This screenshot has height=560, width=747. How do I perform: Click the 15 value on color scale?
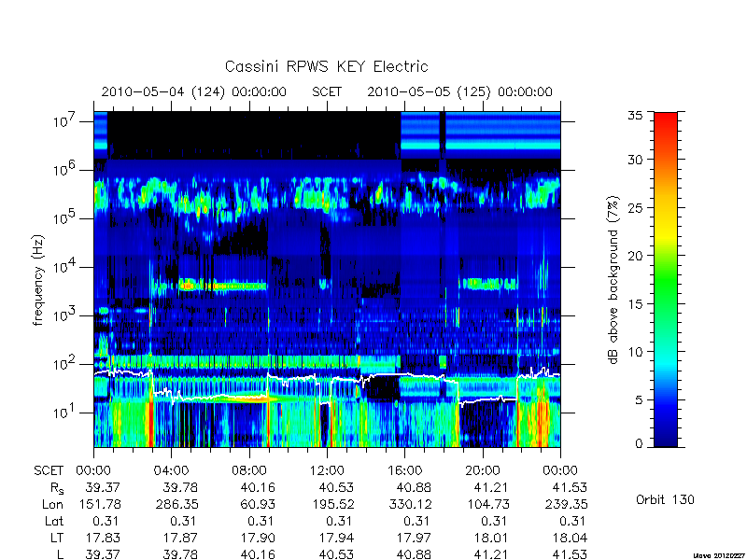tap(635, 304)
